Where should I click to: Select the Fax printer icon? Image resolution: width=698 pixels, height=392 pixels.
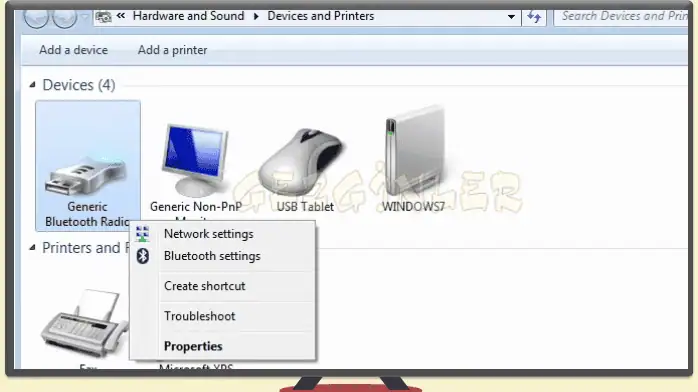pos(84,323)
